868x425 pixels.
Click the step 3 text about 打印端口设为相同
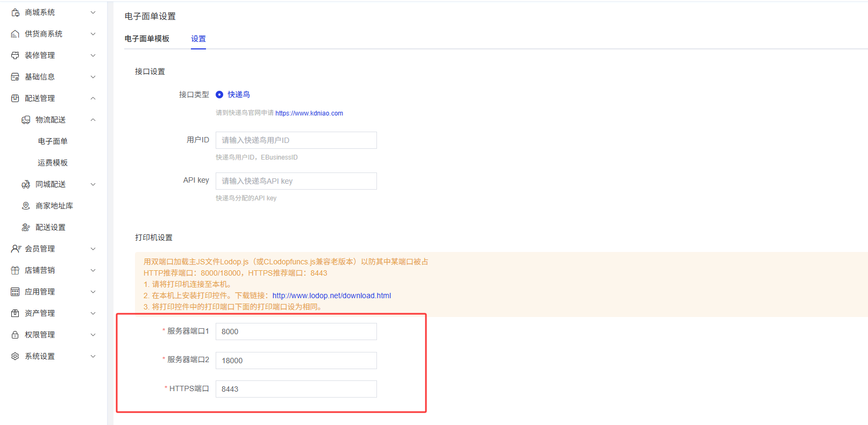click(234, 307)
